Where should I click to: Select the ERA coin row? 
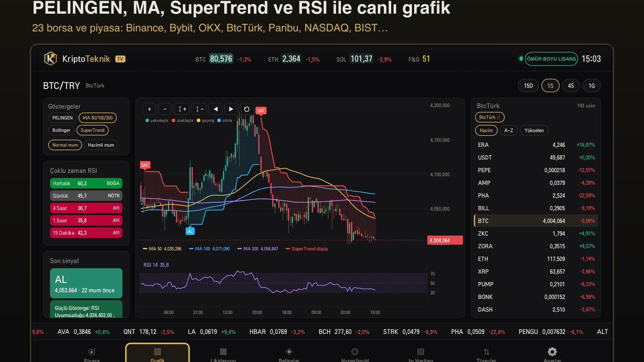[536, 145]
